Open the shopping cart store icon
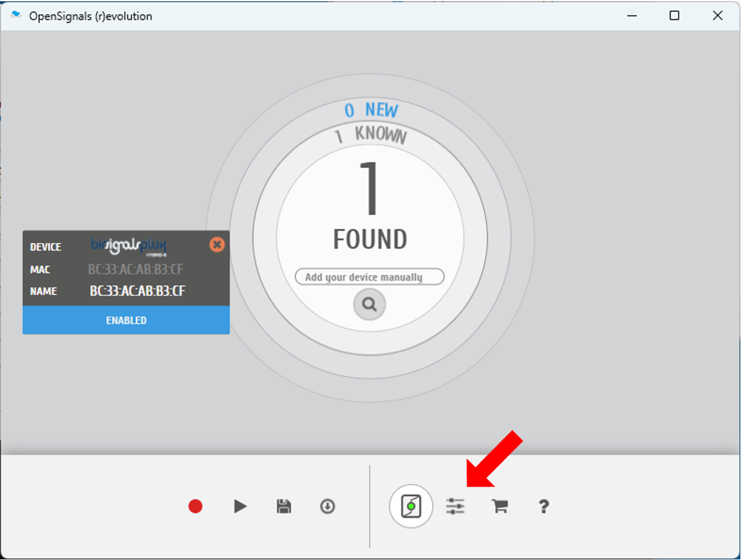Viewport: 741px width, 560px height. pyautogui.click(x=499, y=507)
